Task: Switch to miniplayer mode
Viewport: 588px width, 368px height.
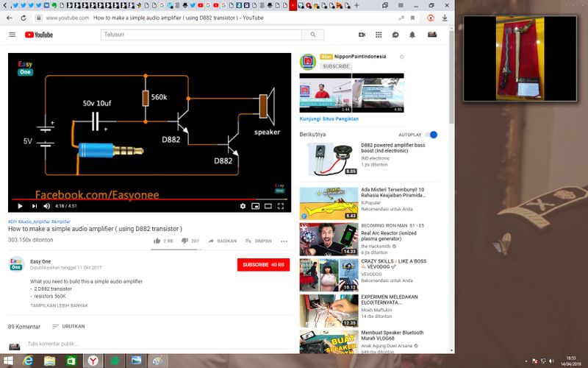Action: [255, 206]
